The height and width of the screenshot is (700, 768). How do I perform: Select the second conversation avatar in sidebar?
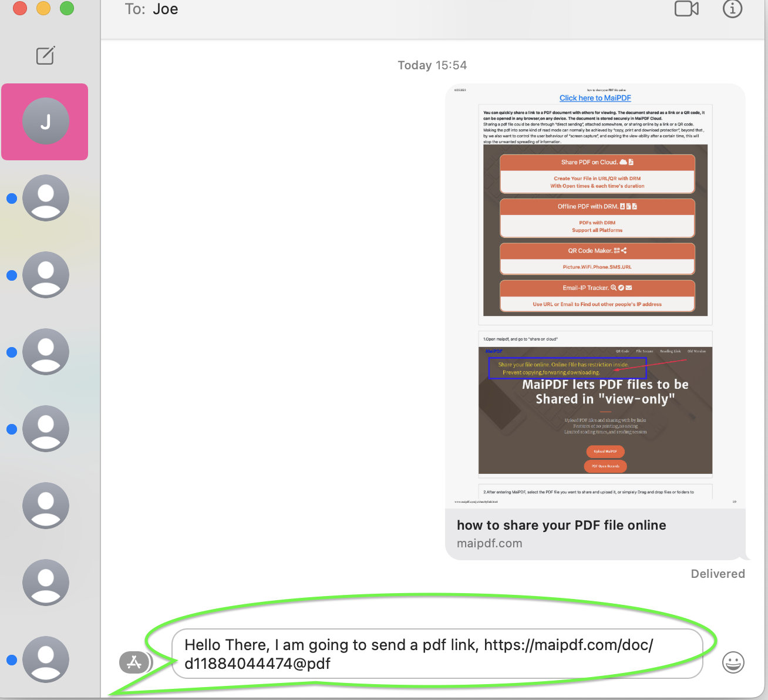tap(46, 198)
